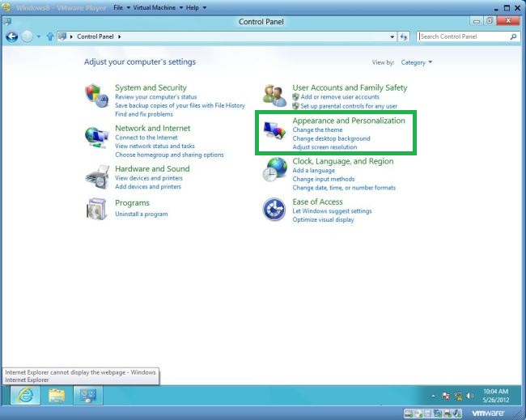Click Connect to the Internet

click(146, 138)
